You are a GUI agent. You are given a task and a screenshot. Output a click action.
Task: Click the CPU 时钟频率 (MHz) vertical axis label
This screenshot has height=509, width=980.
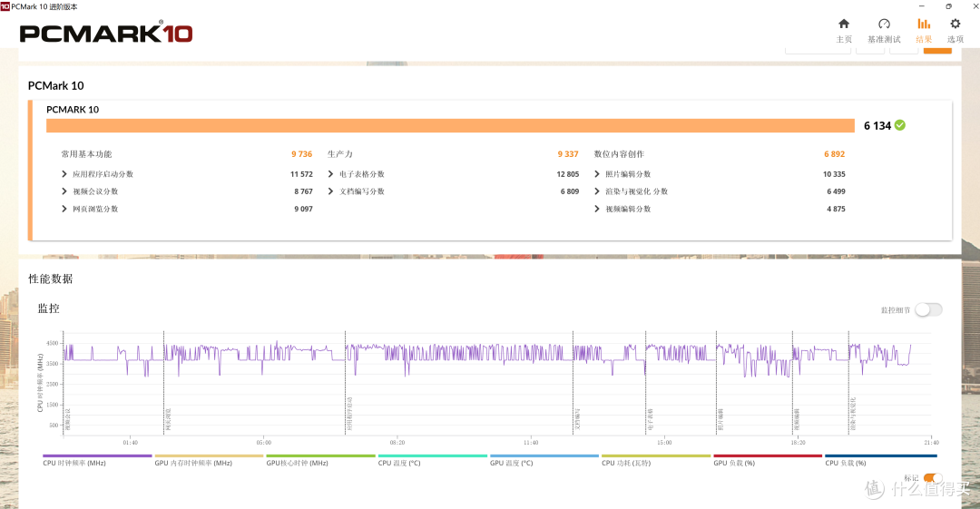coord(40,383)
